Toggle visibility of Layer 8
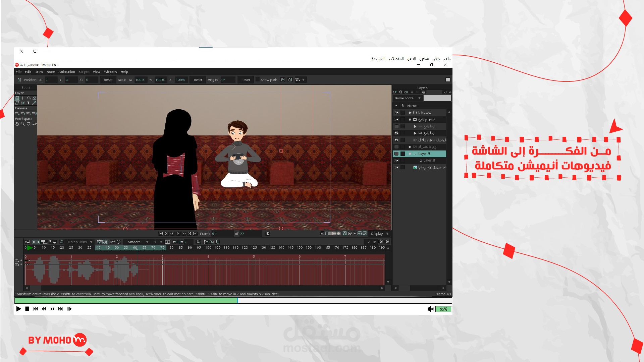 click(x=396, y=161)
